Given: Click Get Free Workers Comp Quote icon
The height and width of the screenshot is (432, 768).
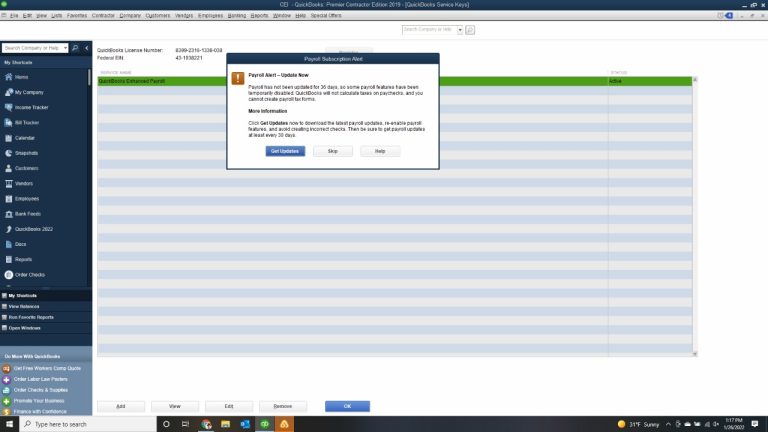Looking at the screenshot, I should point(7,368).
